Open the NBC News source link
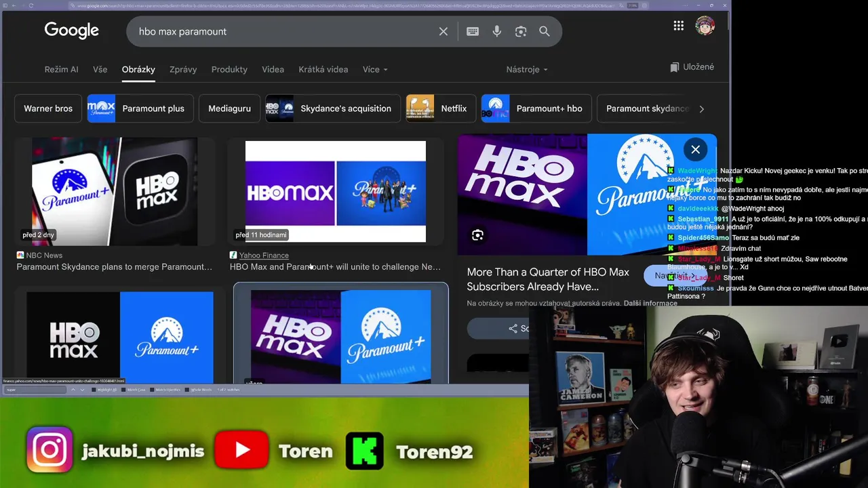This screenshot has height=488, width=868. (44, 256)
